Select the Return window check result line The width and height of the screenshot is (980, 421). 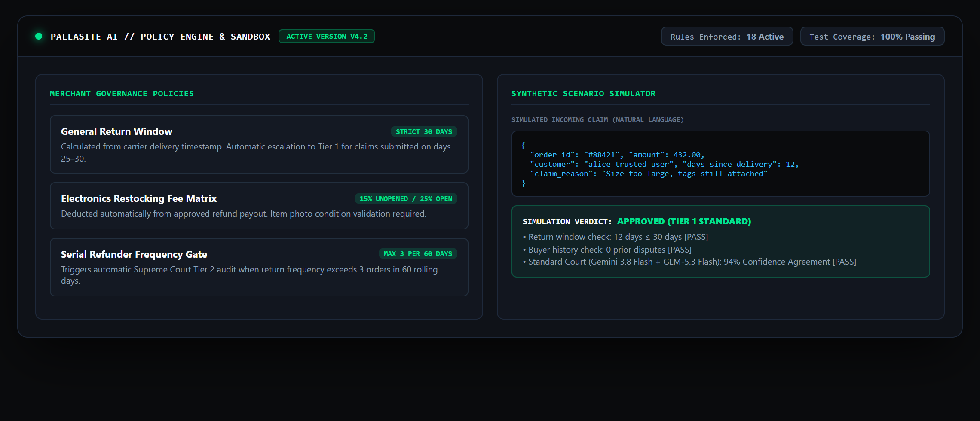(x=616, y=237)
